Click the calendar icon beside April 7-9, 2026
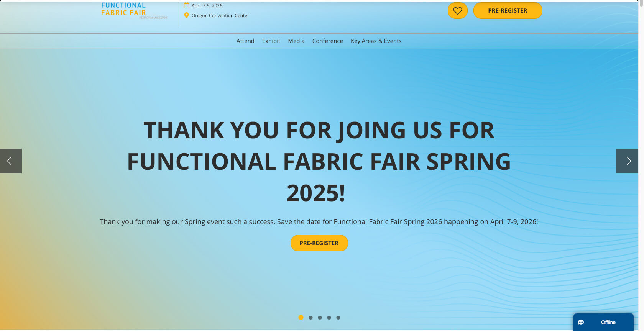644x331 pixels. [187, 5]
